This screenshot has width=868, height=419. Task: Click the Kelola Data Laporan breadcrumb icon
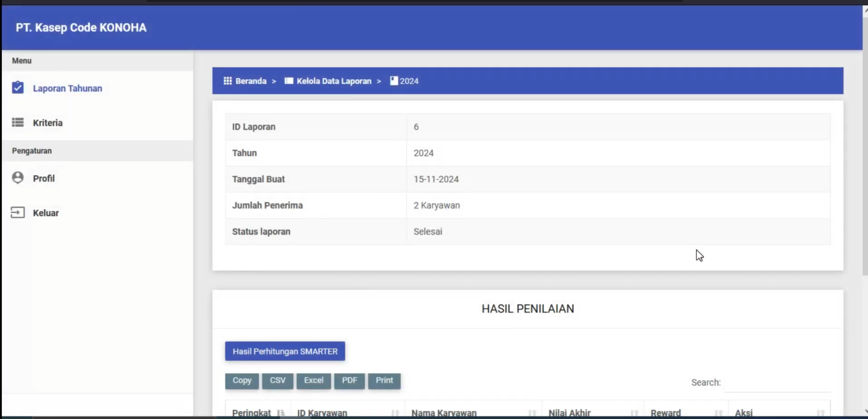coord(289,81)
